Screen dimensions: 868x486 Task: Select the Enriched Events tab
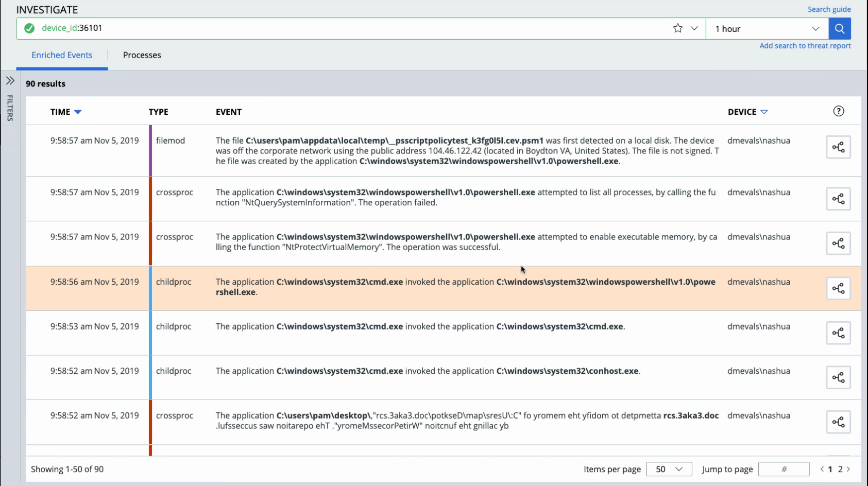click(x=62, y=55)
